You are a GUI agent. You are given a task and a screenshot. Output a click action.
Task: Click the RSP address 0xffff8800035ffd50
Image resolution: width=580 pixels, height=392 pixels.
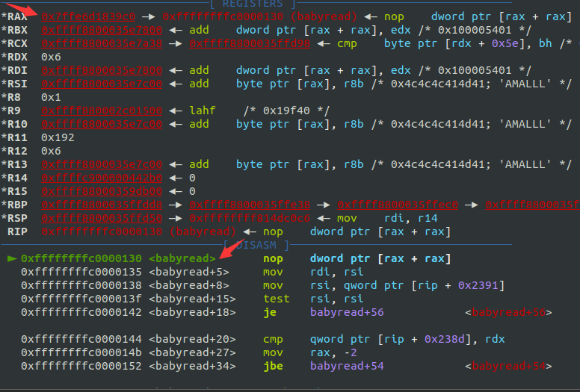pos(102,218)
